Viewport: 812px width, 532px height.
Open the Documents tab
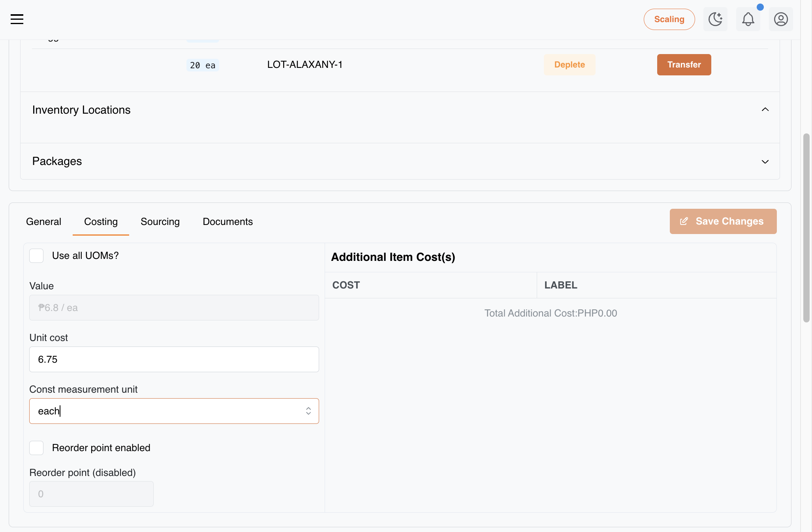227,222
